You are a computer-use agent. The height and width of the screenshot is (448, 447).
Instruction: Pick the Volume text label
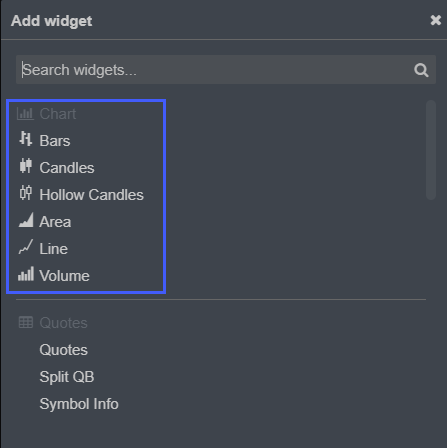(x=64, y=276)
